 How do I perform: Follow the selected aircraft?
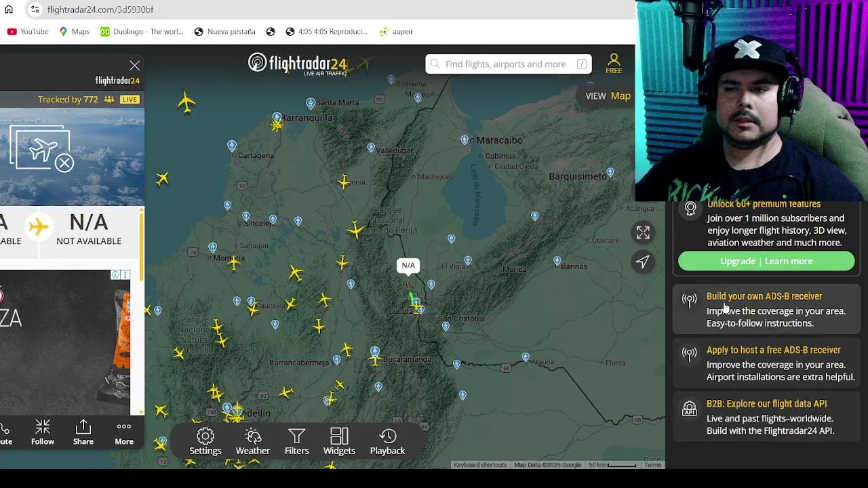pyautogui.click(x=42, y=432)
